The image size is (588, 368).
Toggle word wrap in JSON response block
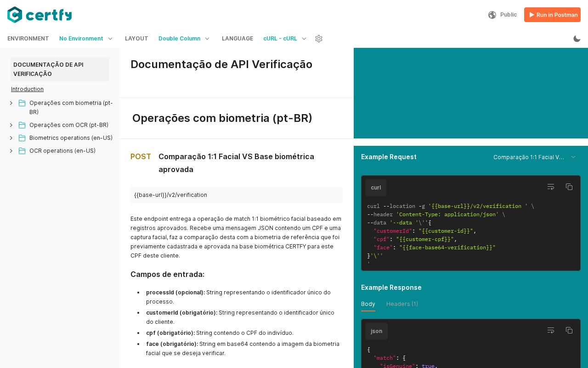(x=551, y=330)
